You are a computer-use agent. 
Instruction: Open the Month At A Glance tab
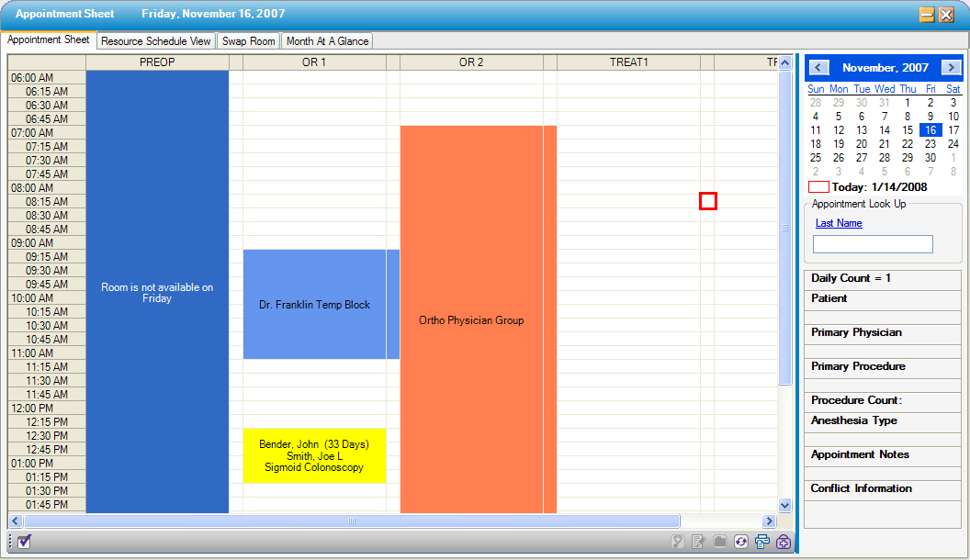(x=327, y=41)
